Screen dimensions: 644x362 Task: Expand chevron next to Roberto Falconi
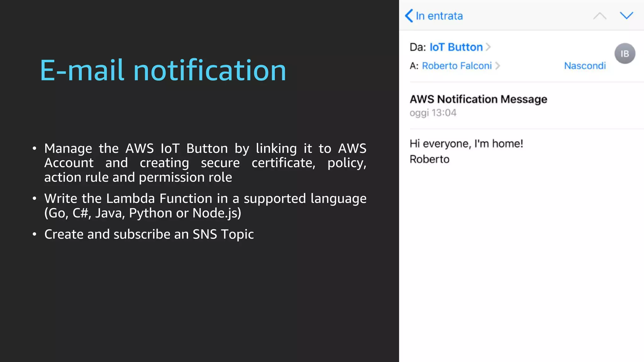(497, 66)
